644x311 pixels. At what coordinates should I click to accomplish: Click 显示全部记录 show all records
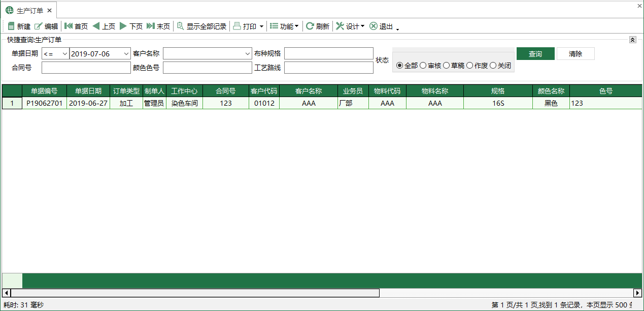[201, 26]
